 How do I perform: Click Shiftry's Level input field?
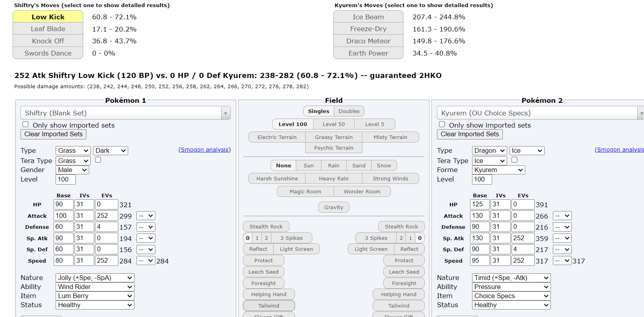pyautogui.click(x=65, y=179)
